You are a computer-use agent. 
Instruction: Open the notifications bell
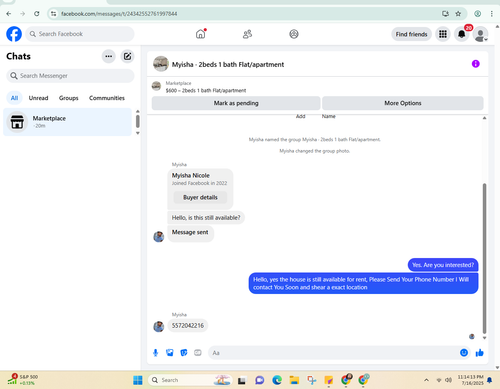click(461, 34)
